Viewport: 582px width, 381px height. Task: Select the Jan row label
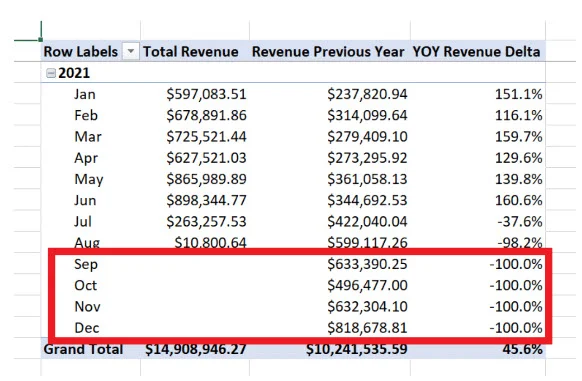pos(85,94)
